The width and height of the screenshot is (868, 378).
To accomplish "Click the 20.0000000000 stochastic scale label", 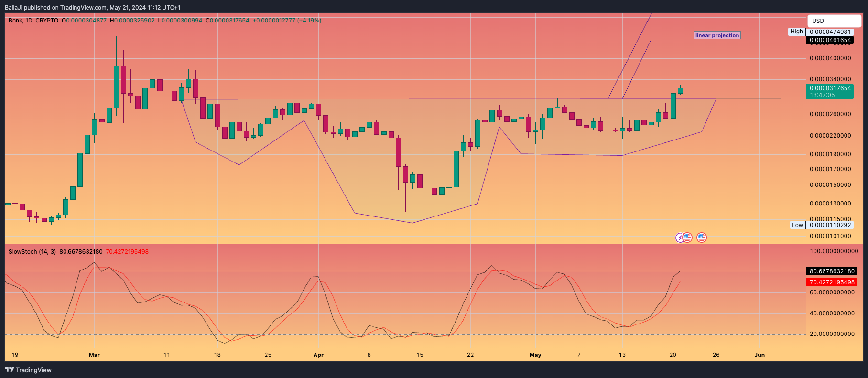I will (x=832, y=334).
